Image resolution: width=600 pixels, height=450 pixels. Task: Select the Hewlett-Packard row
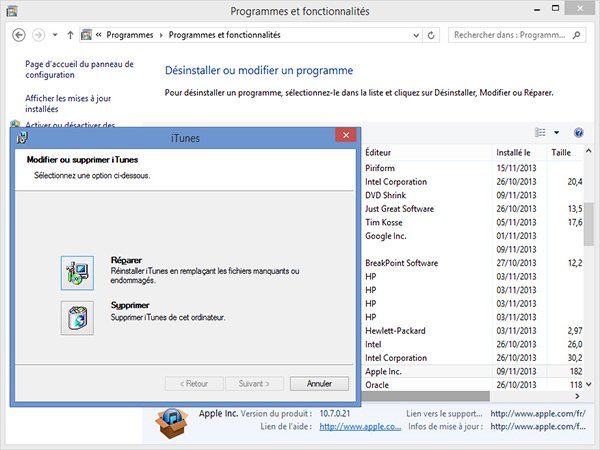[473, 331]
